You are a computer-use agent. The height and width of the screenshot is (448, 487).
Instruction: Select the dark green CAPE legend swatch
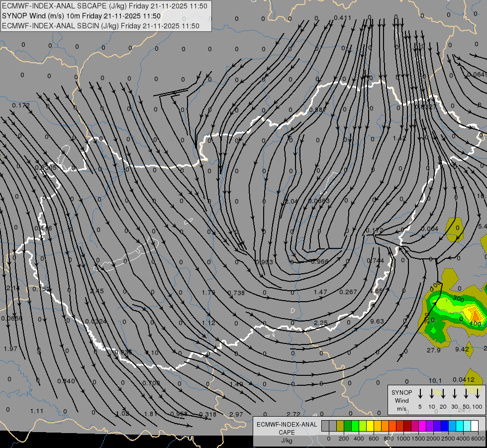click(x=348, y=426)
